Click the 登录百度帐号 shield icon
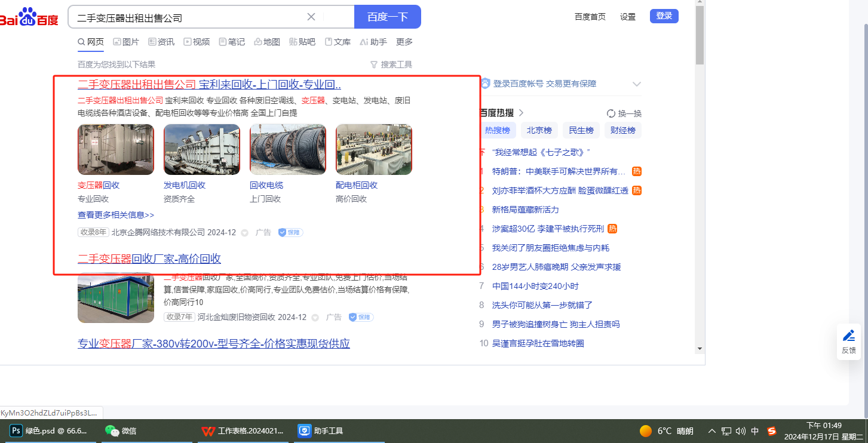 tap(485, 84)
